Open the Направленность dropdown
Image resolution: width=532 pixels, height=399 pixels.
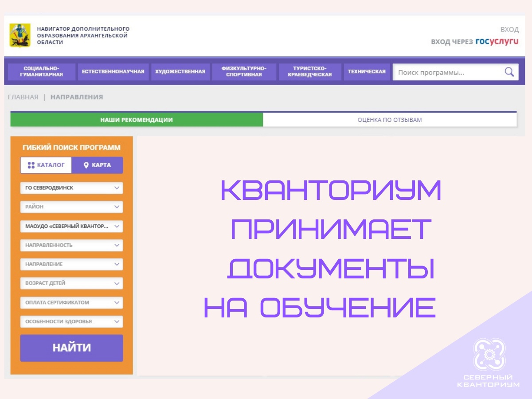click(71, 245)
